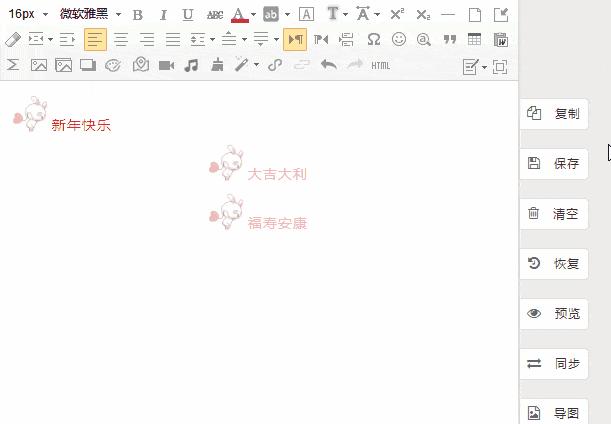Click the new blank document icon

point(475,15)
